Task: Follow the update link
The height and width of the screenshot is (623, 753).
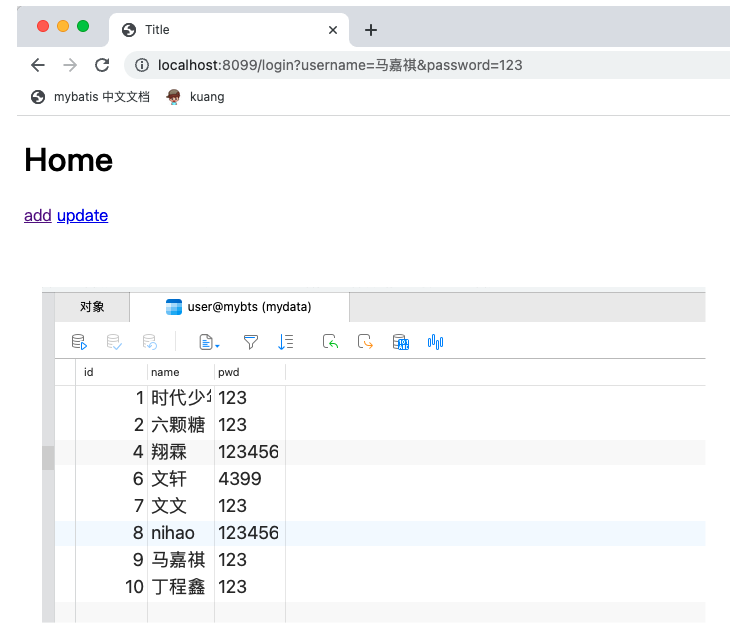Action: coord(83,216)
